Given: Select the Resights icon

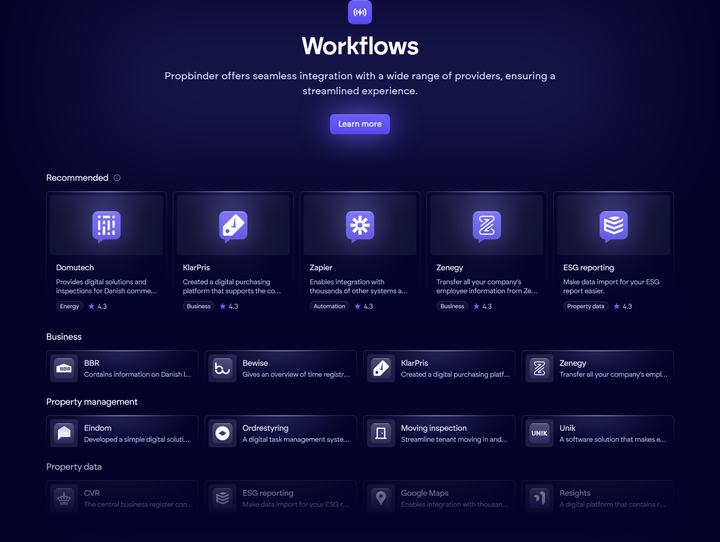Looking at the screenshot, I should (x=540, y=498).
